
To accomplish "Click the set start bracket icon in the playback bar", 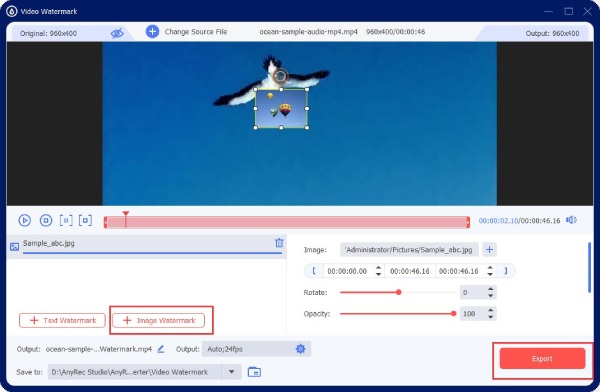I will coord(66,220).
